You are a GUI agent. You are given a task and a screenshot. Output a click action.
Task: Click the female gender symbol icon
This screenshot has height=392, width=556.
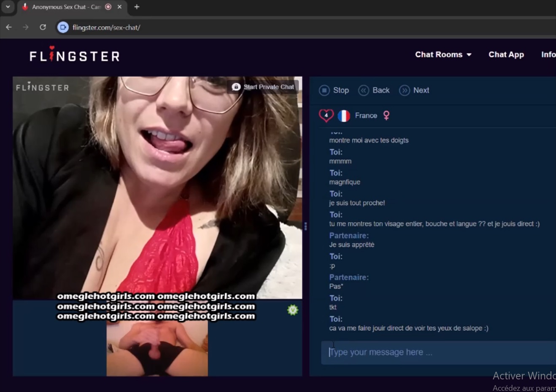pos(386,115)
